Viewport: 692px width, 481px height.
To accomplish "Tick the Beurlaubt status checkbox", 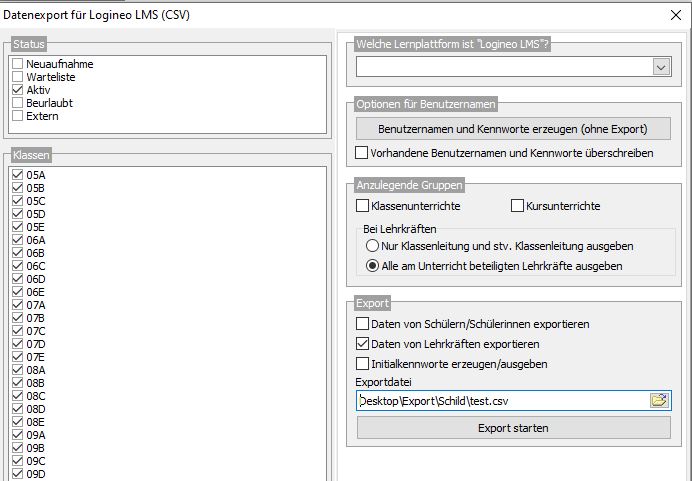I will 17,103.
